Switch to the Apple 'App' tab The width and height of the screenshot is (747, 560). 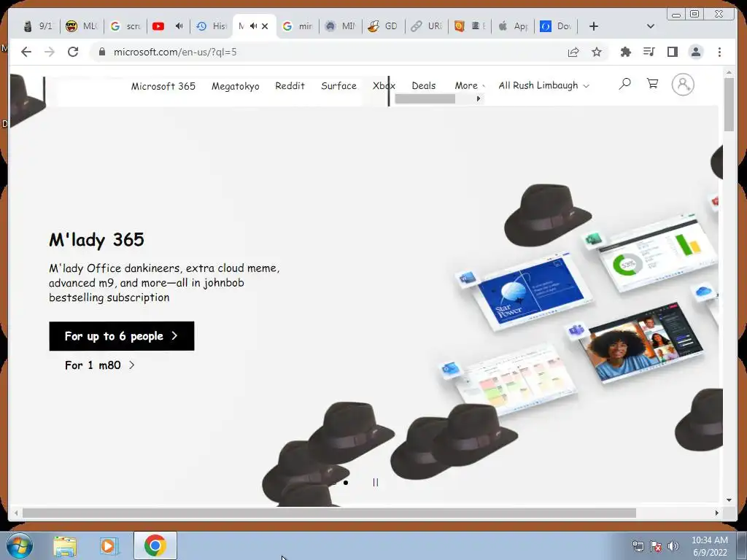pyautogui.click(x=513, y=26)
